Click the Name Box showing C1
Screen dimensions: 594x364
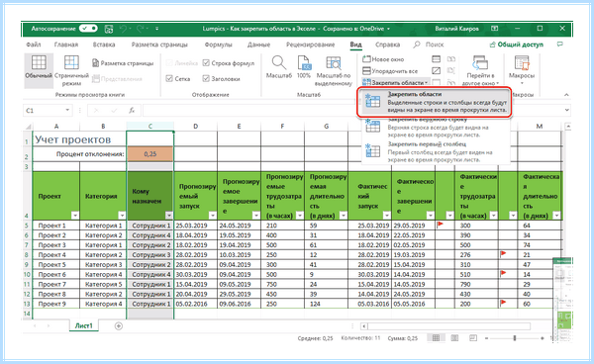(44, 110)
